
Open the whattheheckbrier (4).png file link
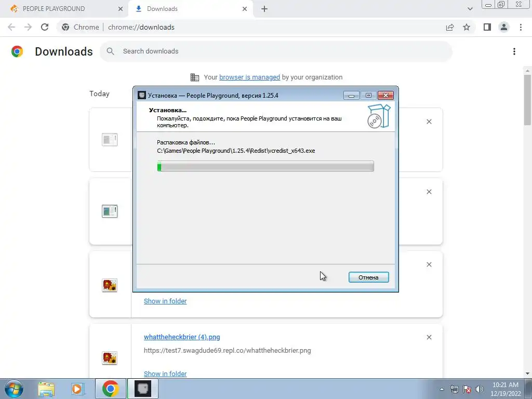tap(182, 337)
